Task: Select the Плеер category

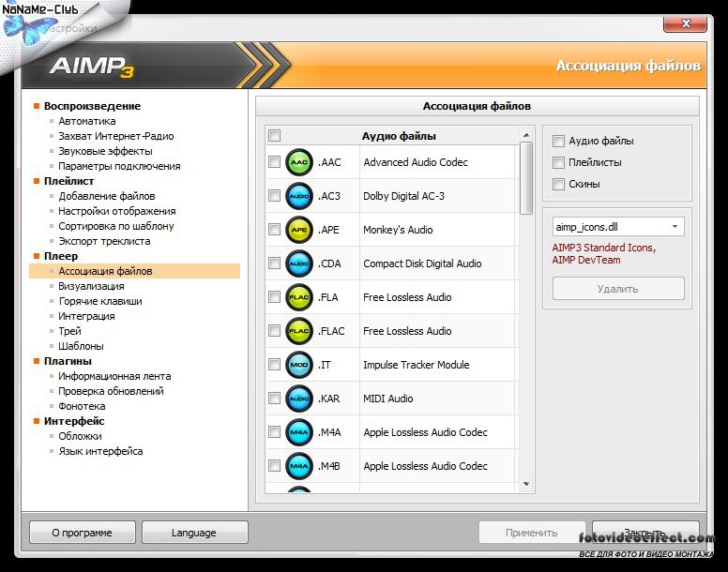Action: (x=61, y=257)
